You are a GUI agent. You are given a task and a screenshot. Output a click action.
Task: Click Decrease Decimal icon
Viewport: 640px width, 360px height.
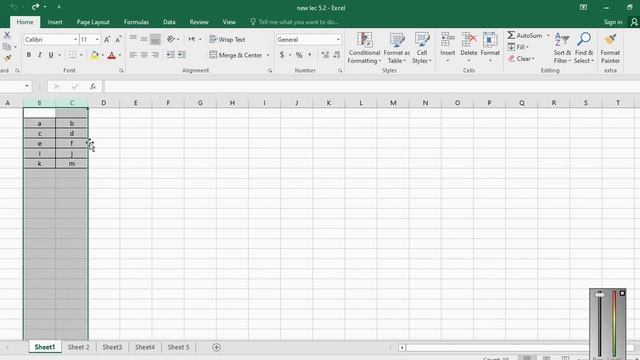337,55
